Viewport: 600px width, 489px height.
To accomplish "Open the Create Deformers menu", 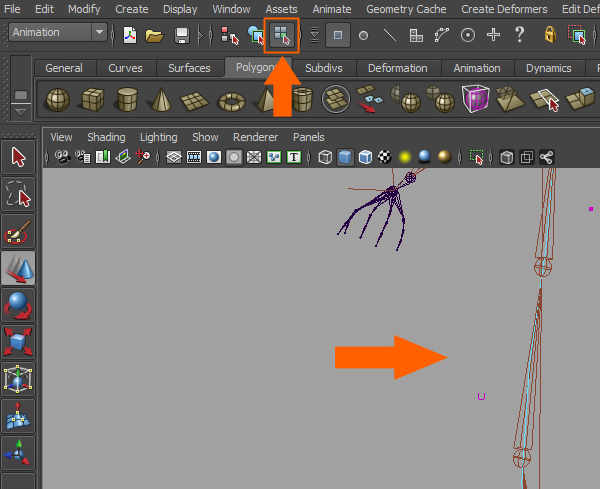I will [504, 9].
